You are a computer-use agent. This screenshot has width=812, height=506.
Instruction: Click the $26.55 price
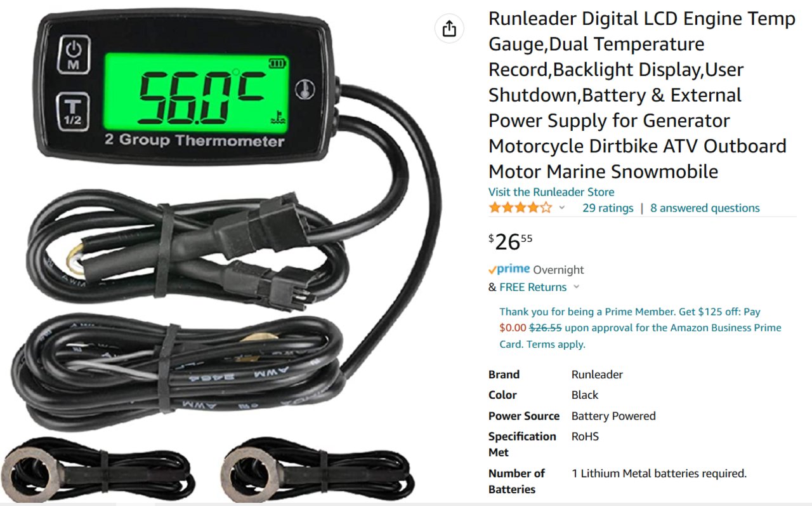pyautogui.click(x=511, y=241)
